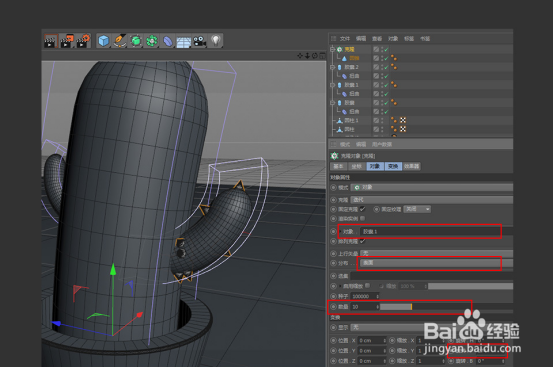This screenshot has width=553, height=368.
Task: Click phong tag on 胶囊 2 row
Action: (x=394, y=67)
